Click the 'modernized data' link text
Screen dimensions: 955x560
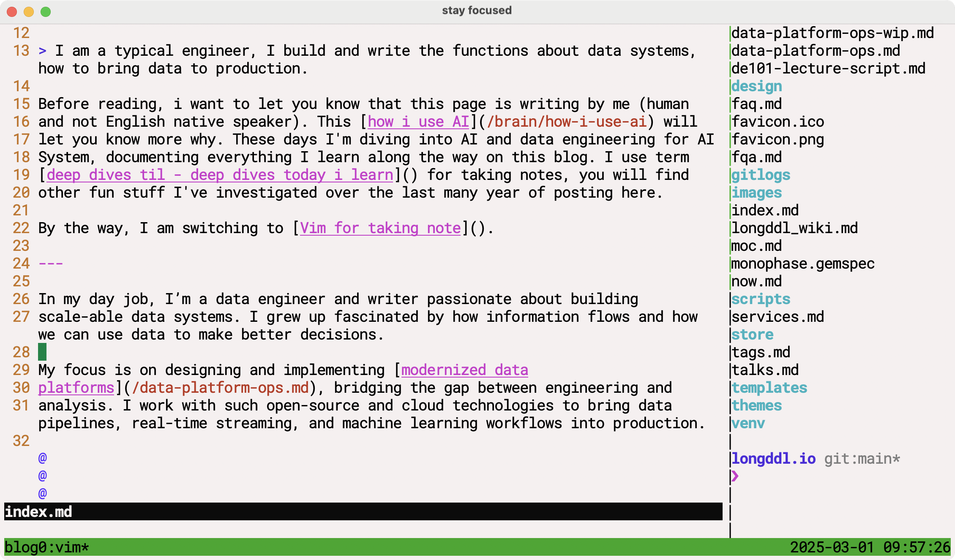tap(465, 370)
